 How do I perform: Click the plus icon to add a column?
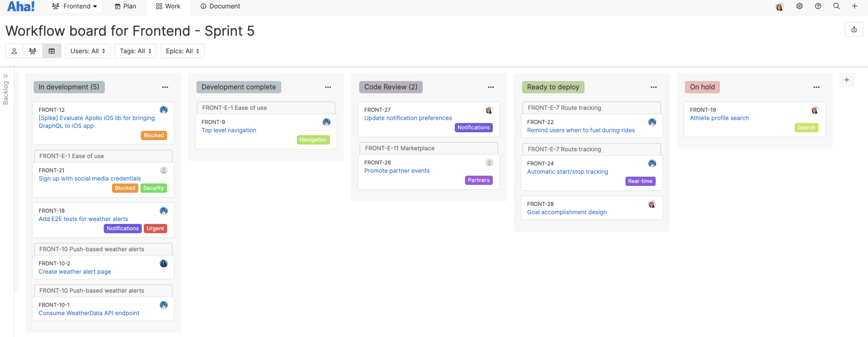847,80
